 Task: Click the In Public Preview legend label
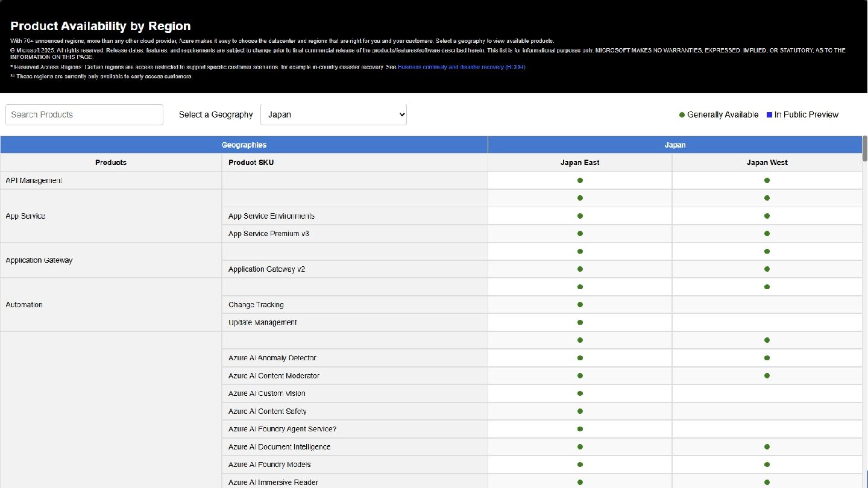point(807,114)
